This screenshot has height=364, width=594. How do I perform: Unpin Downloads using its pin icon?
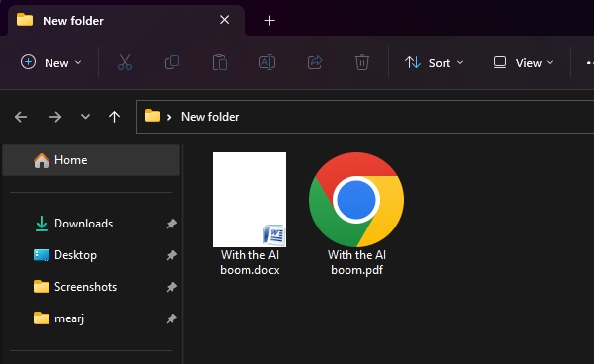coord(171,224)
